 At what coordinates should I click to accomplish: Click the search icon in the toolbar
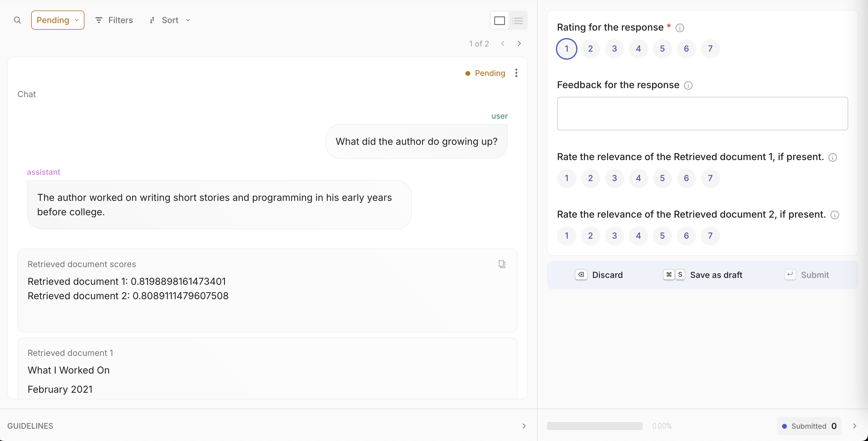tap(17, 20)
